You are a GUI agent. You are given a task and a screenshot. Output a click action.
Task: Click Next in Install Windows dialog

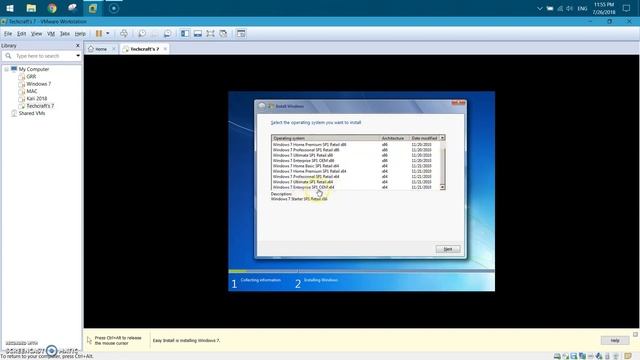[448, 249]
